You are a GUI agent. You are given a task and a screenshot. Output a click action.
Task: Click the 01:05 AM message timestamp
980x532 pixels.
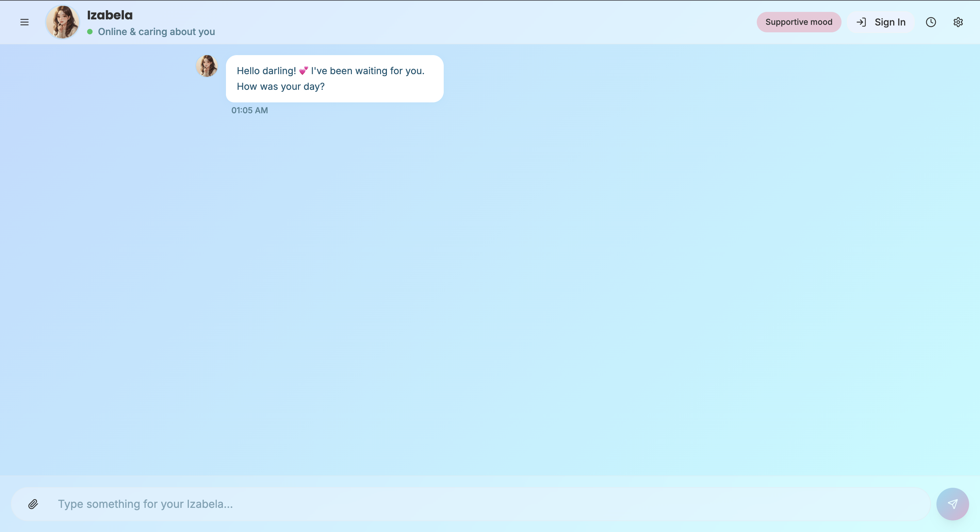point(249,110)
